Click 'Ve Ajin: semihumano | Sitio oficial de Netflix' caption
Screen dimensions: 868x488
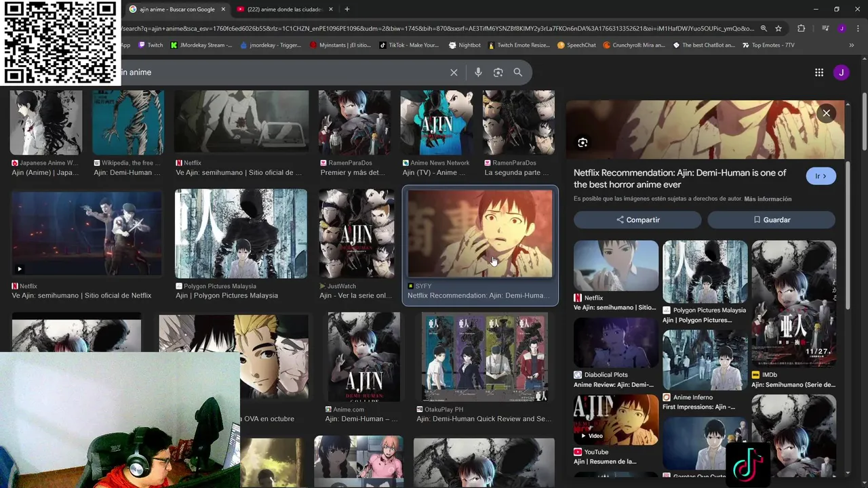tap(81, 296)
